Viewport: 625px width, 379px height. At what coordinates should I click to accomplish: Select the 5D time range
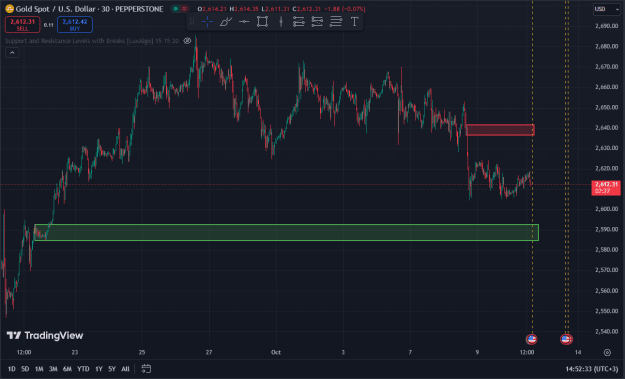[25, 369]
